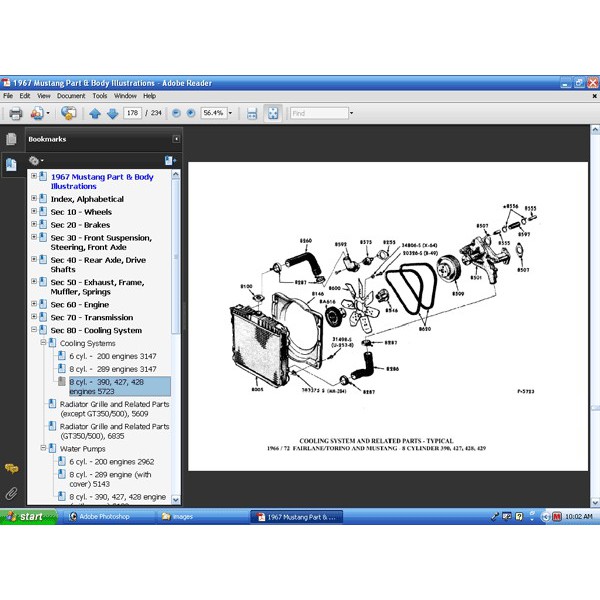Open the Help menu

pyautogui.click(x=149, y=96)
